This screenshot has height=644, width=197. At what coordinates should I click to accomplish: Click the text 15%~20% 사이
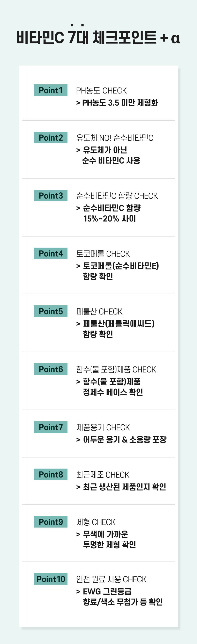[110, 219]
